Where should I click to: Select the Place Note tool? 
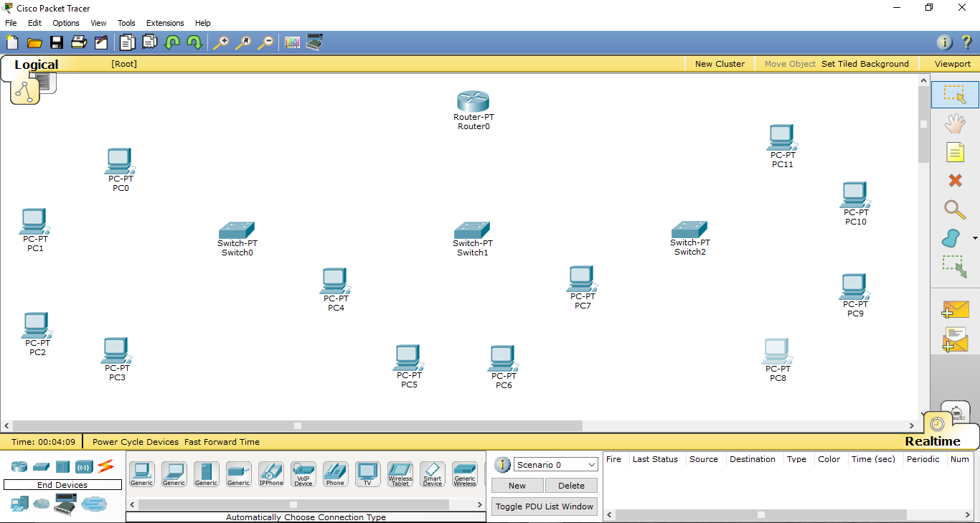pos(955,152)
